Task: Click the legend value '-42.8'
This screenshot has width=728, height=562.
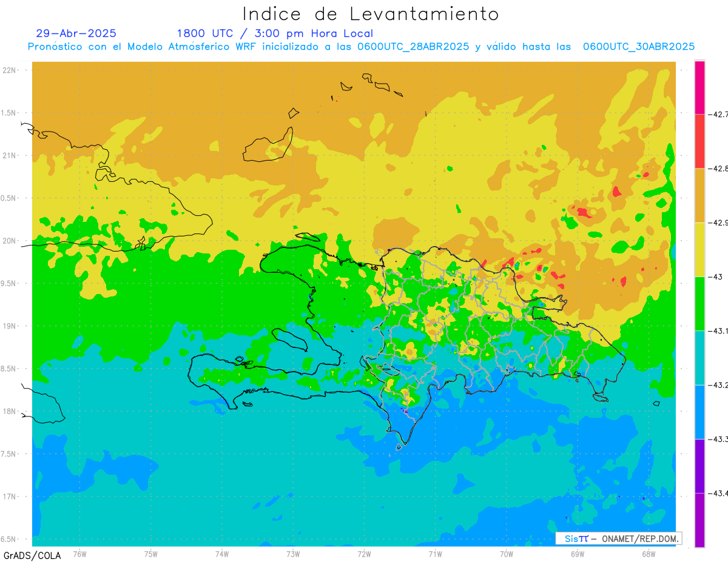Action: pos(718,169)
